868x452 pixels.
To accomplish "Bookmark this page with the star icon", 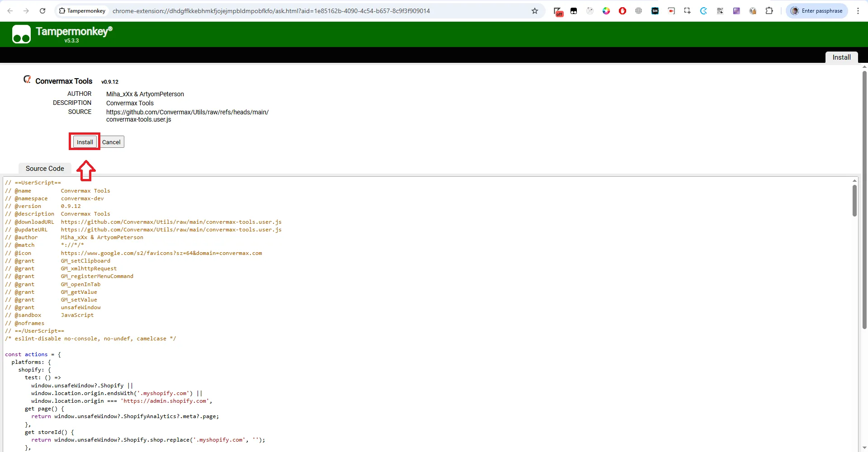I will tap(535, 11).
